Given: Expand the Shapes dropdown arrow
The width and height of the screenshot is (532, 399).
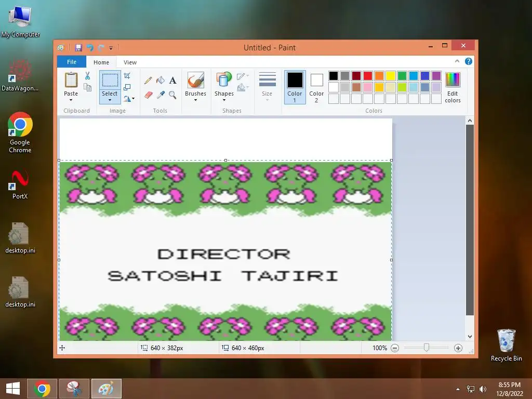Looking at the screenshot, I should pos(224,100).
